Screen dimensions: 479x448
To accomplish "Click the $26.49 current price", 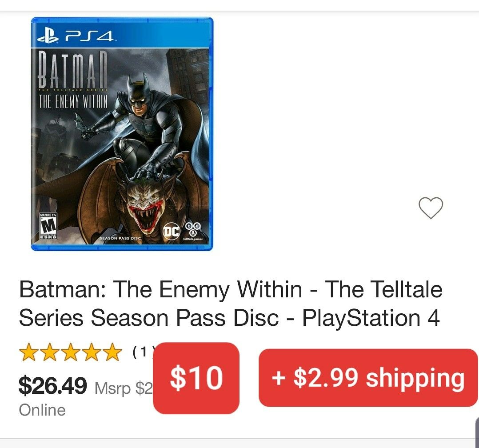I will click(52, 384).
